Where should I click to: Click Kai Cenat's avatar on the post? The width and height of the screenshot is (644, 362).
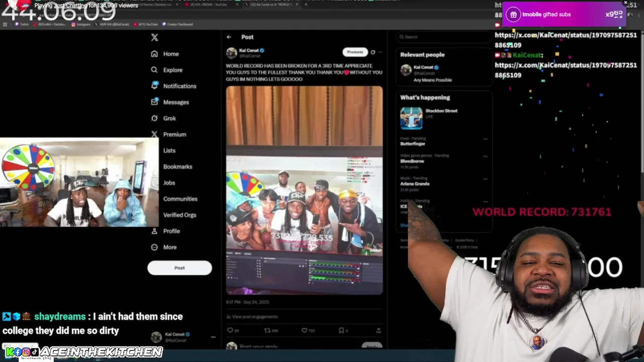pyautogui.click(x=231, y=53)
